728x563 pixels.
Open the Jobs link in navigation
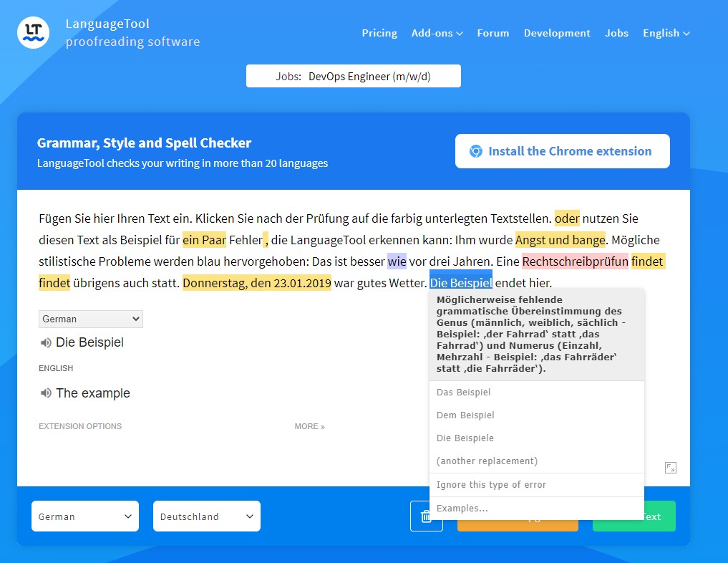[616, 33]
